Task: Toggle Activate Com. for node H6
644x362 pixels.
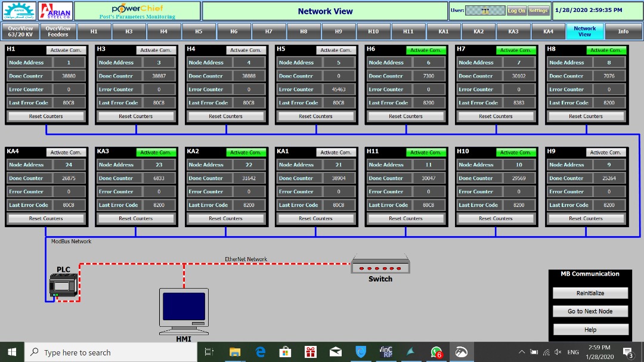Action: pos(426,51)
